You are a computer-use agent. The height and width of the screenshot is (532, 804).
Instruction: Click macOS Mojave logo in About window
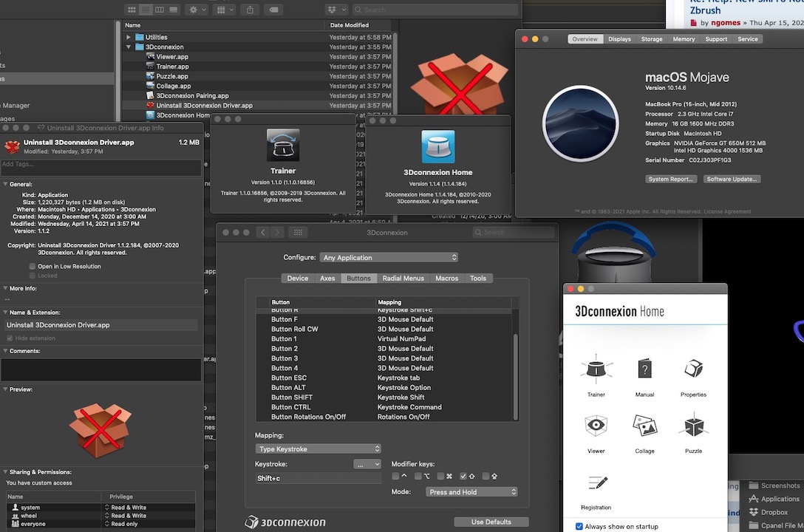580,123
